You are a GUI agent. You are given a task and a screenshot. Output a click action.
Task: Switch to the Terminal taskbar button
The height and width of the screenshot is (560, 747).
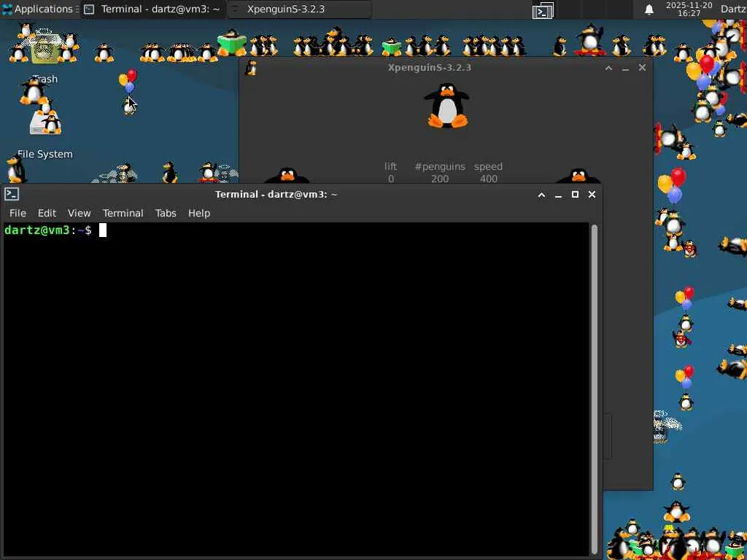[152, 9]
